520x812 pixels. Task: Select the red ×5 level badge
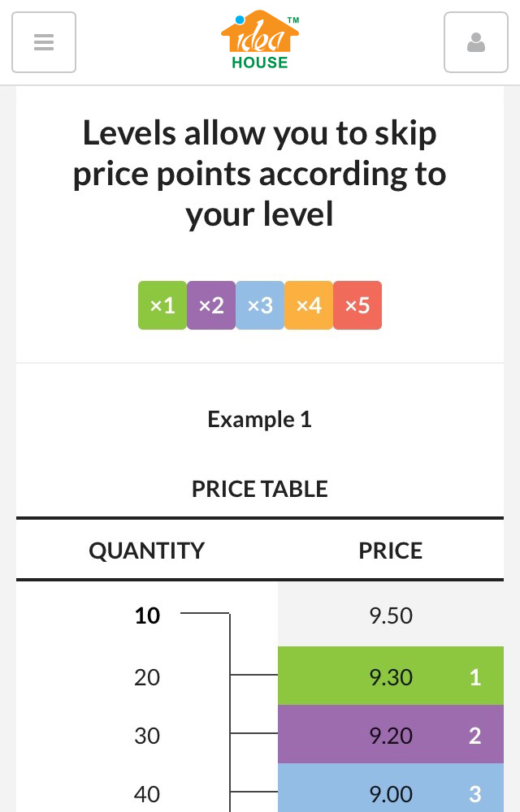click(357, 305)
